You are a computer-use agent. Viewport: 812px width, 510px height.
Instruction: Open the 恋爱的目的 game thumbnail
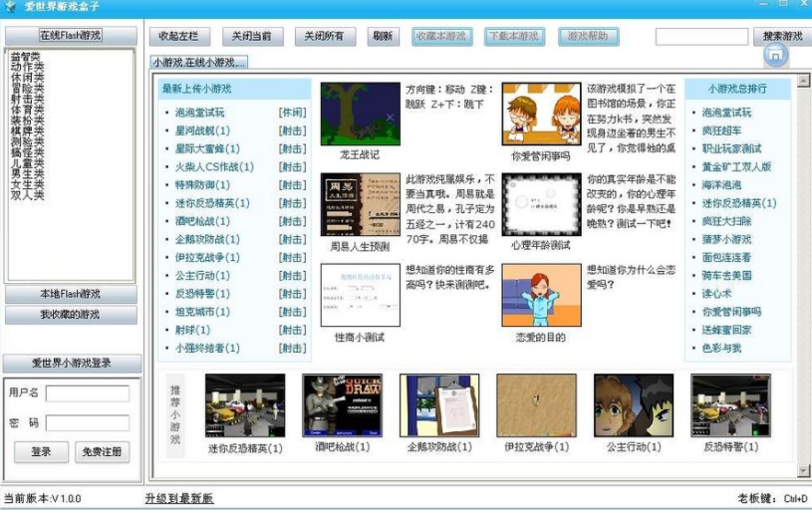(x=541, y=295)
